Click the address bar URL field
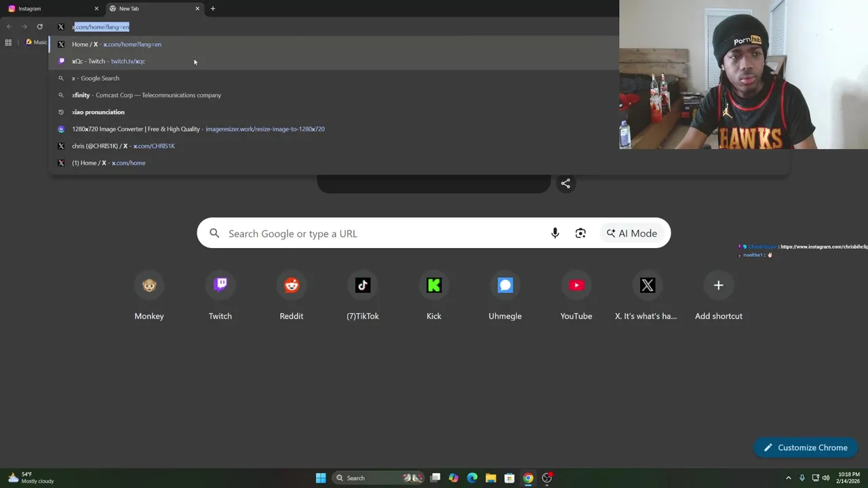Image resolution: width=868 pixels, height=488 pixels. coord(332,26)
